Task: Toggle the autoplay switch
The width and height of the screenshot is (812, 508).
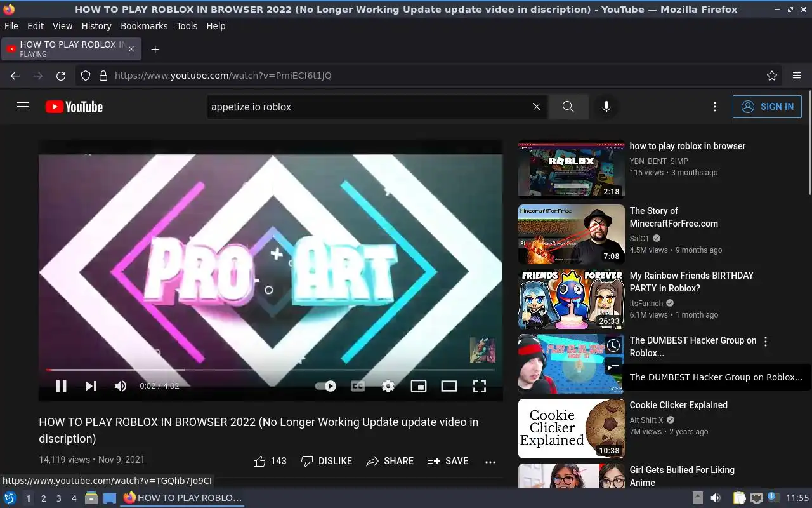Action: 326,386
